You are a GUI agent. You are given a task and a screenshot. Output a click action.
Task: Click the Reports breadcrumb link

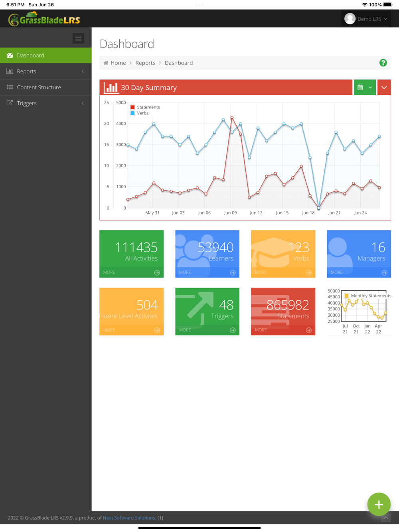tap(145, 63)
